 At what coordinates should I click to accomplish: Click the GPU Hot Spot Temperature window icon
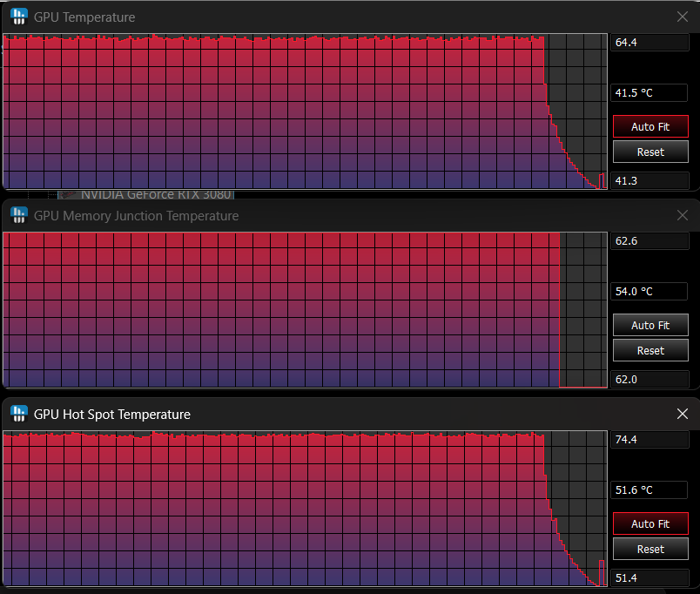[18, 414]
